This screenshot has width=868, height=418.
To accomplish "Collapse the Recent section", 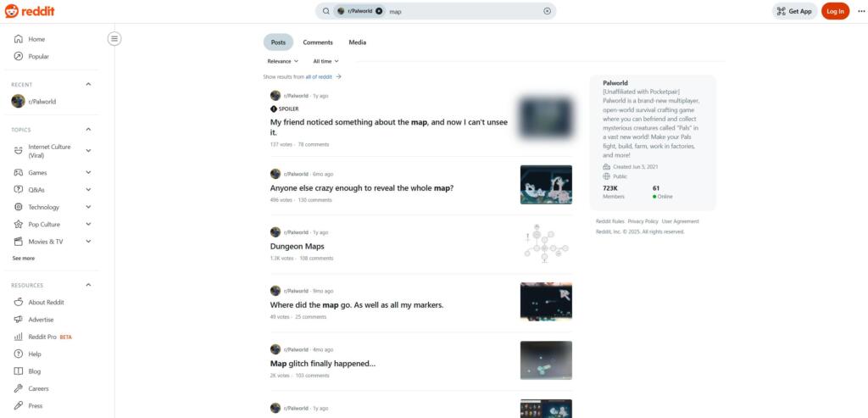I will (x=88, y=84).
